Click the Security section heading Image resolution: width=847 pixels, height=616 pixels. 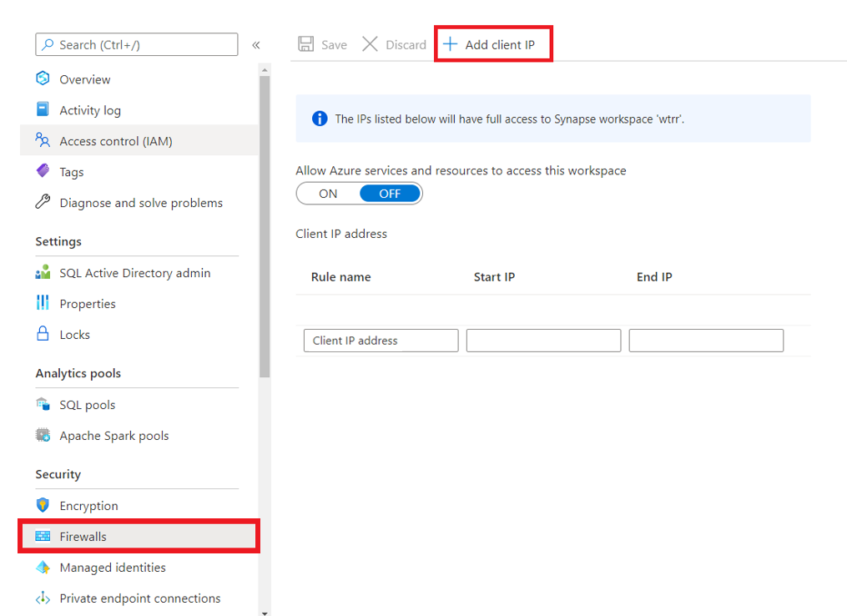(58, 474)
